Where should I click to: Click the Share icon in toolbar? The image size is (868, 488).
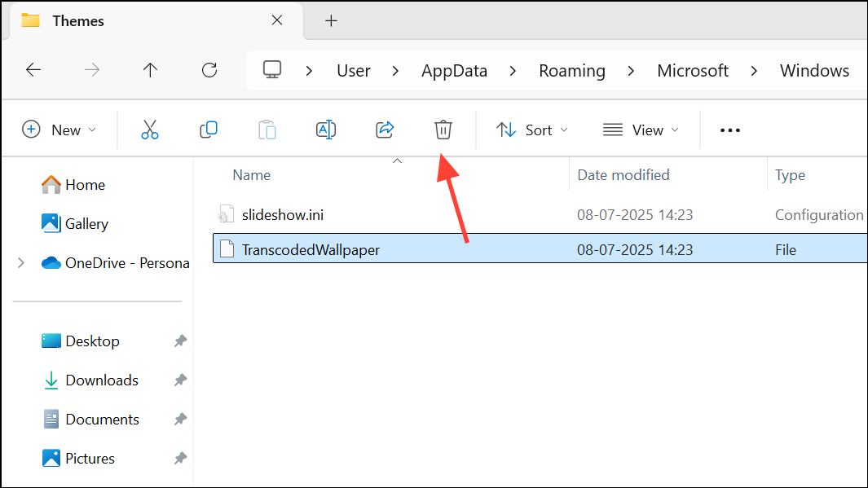click(x=385, y=130)
